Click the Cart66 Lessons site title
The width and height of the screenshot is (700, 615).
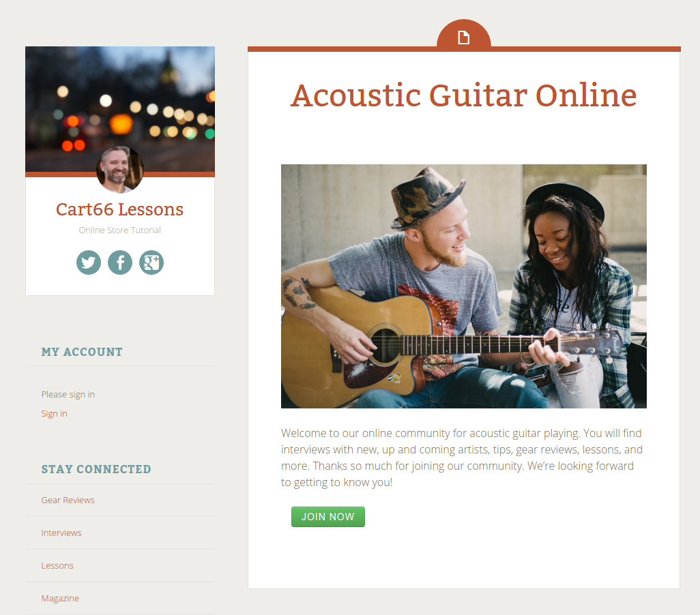pos(119,209)
